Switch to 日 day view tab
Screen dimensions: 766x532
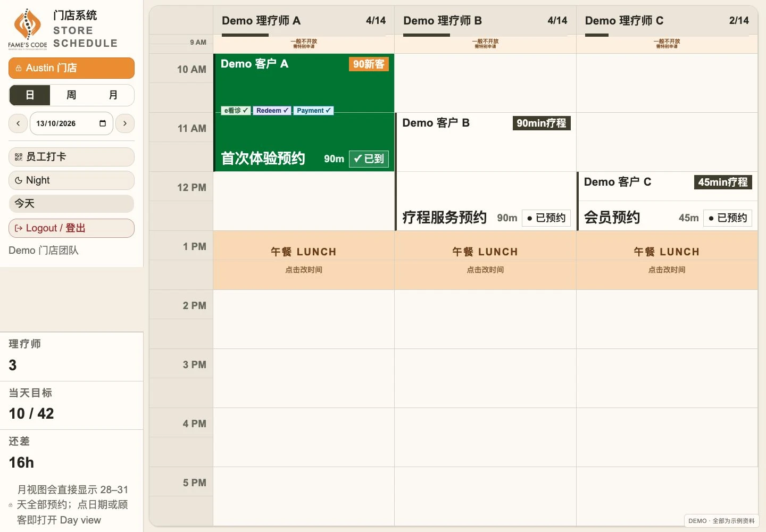pos(30,95)
